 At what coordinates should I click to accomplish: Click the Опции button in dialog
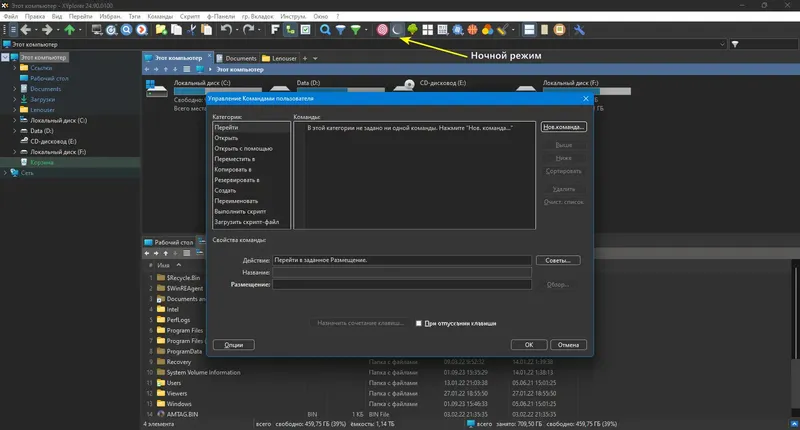tap(234, 345)
